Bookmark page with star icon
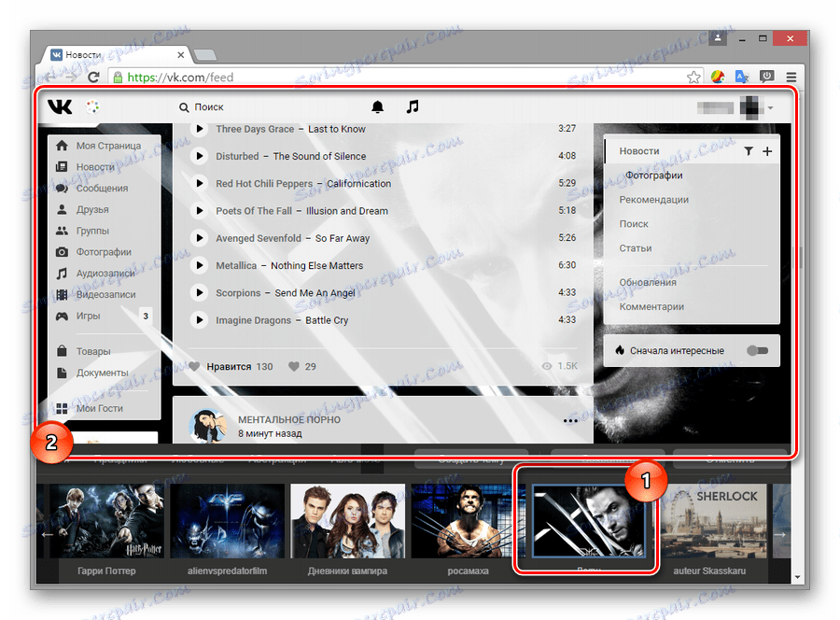The width and height of the screenshot is (840, 620). [x=693, y=77]
